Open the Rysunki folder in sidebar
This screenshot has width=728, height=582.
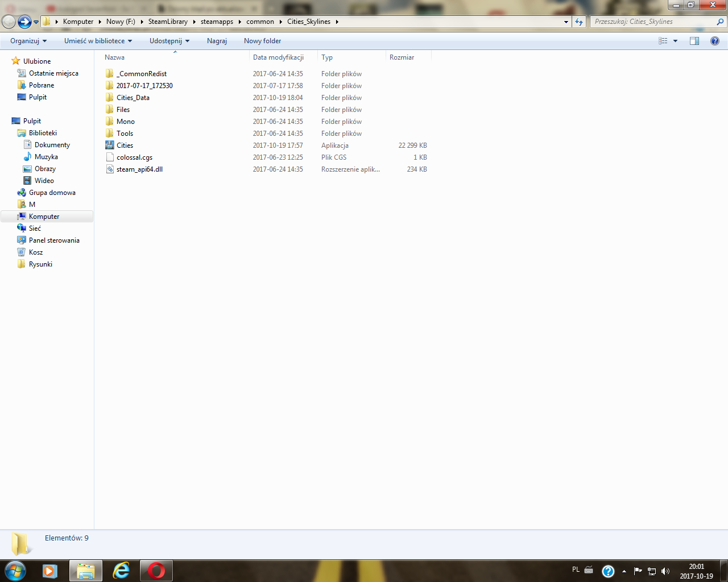pyautogui.click(x=40, y=264)
